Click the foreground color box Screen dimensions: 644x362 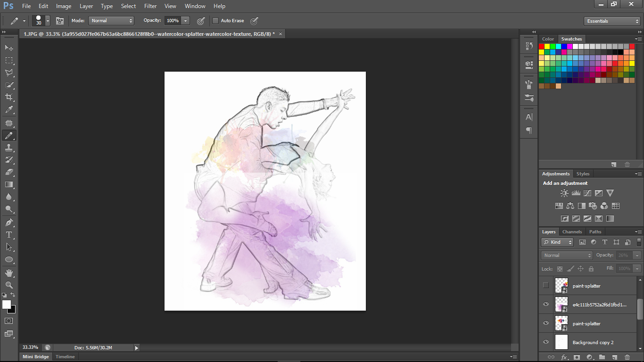tap(7, 304)
